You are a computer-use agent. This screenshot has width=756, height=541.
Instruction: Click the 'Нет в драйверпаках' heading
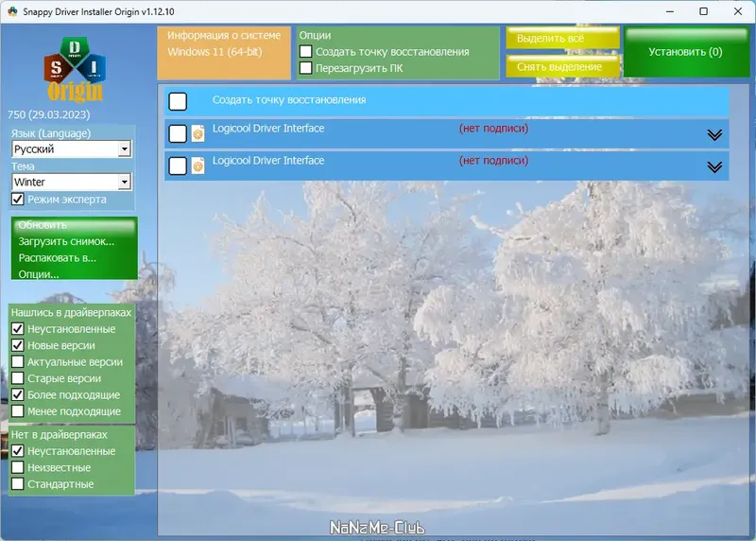coord(60,434)
